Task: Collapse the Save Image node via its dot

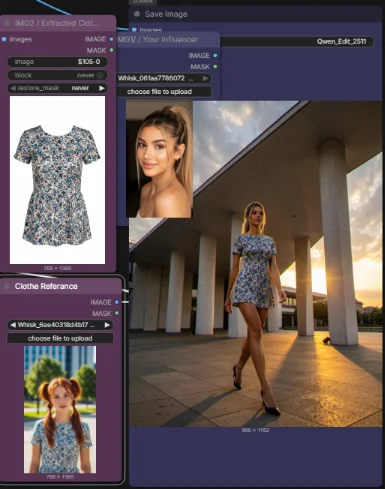Action: [137, 14]
